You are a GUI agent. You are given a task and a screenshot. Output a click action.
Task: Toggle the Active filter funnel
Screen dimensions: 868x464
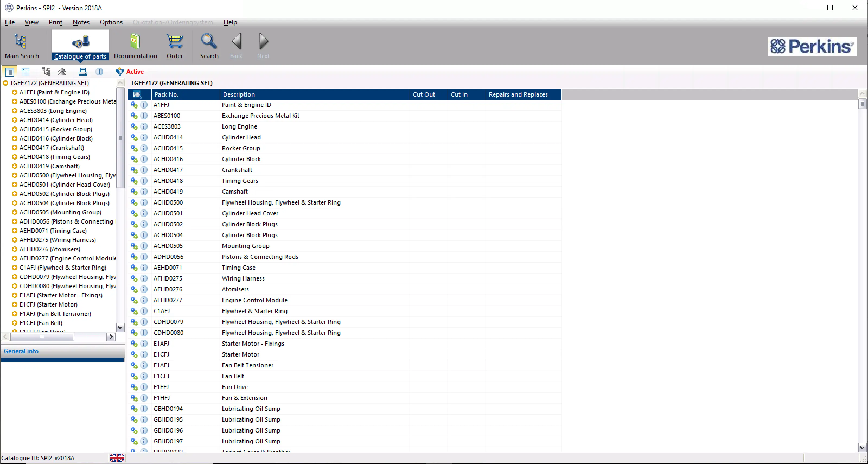pyautogui.click(x=120, y=71)
